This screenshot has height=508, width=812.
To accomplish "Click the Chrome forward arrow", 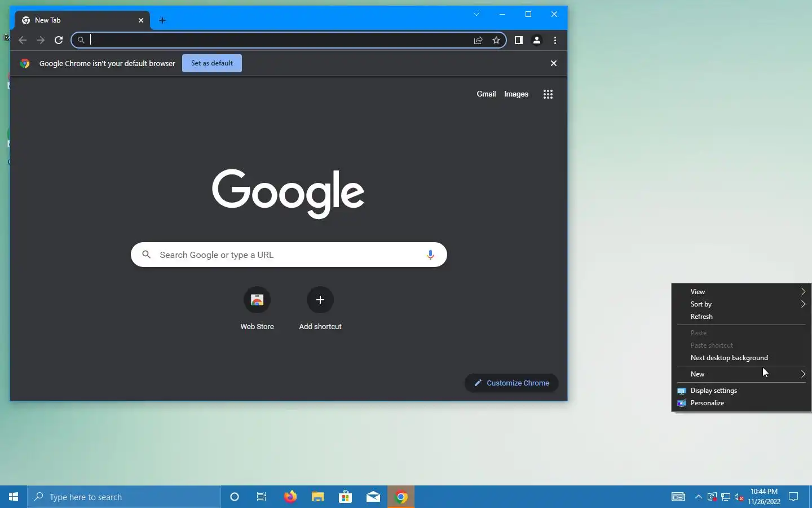I will click(41, 40).
